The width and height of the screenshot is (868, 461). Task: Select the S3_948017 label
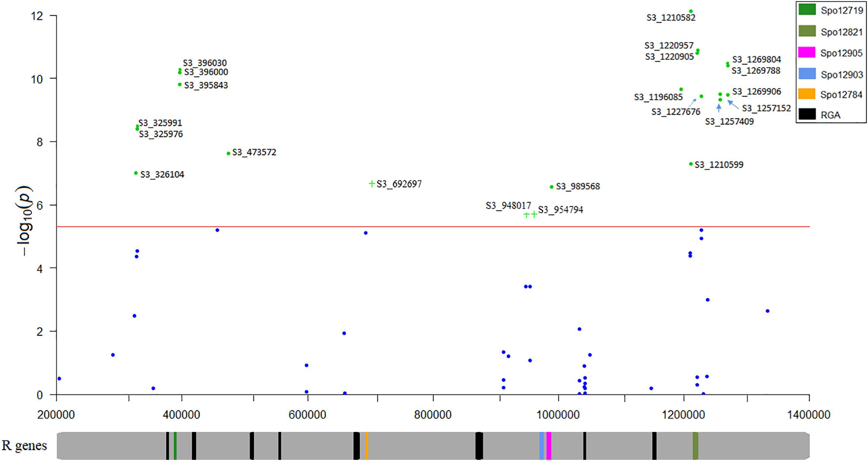[x=508, y=206]
